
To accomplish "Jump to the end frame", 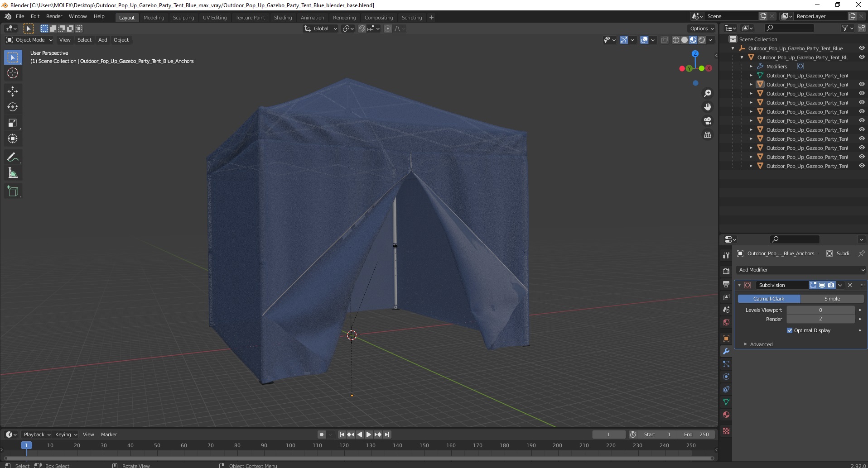I will point(387,435).
